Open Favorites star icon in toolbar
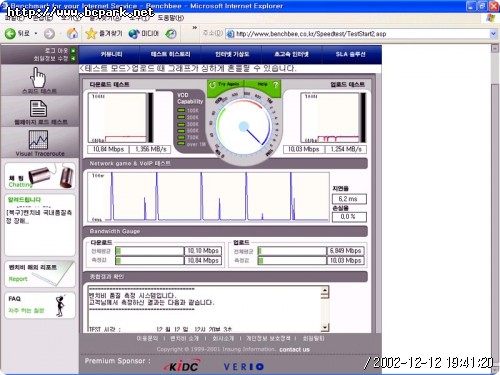500x375 pixels. [90, 33]
